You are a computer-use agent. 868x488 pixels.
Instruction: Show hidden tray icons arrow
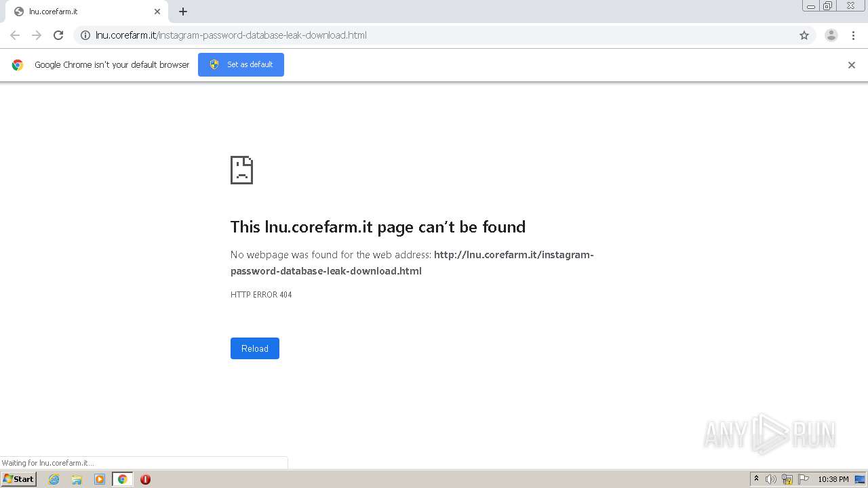756,479
